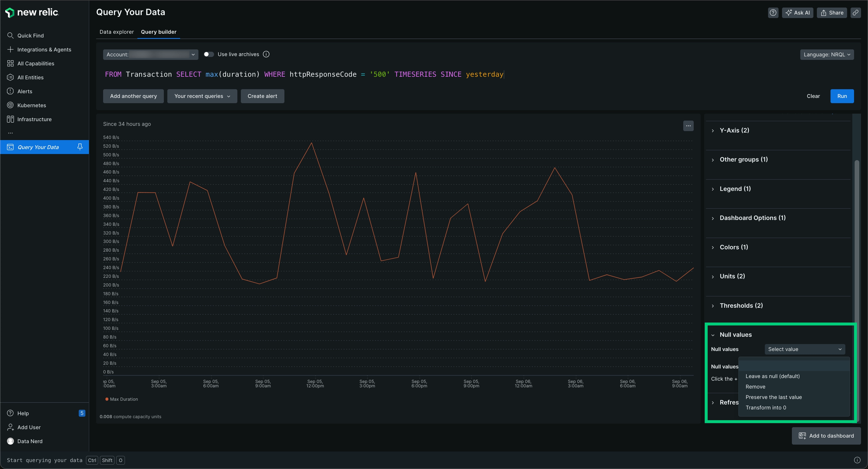
Task: Expand Dashboard Options (1) section
Action: pos(752,218)
